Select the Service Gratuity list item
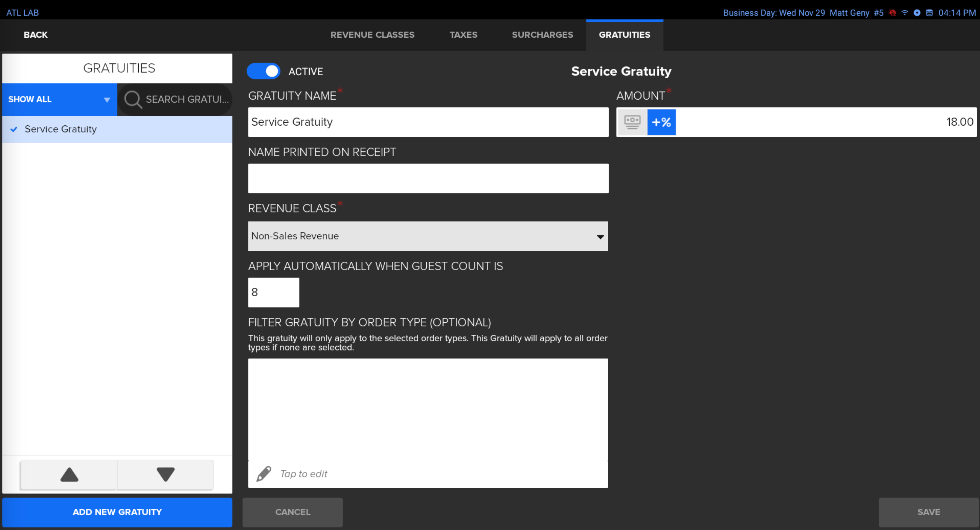980x530 pixels. (119, 129)
